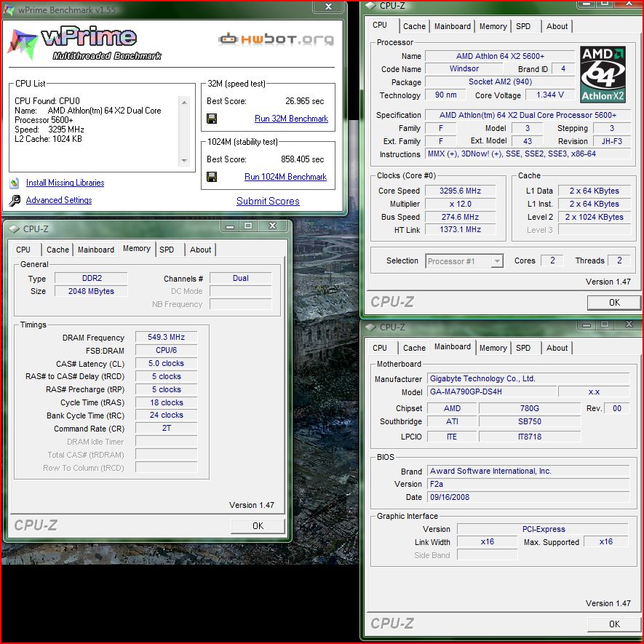This screenshot has height=644, width=644.
Task: Click the floppy save icon beside Run 32M Benchmark
Action: (212, 119)
